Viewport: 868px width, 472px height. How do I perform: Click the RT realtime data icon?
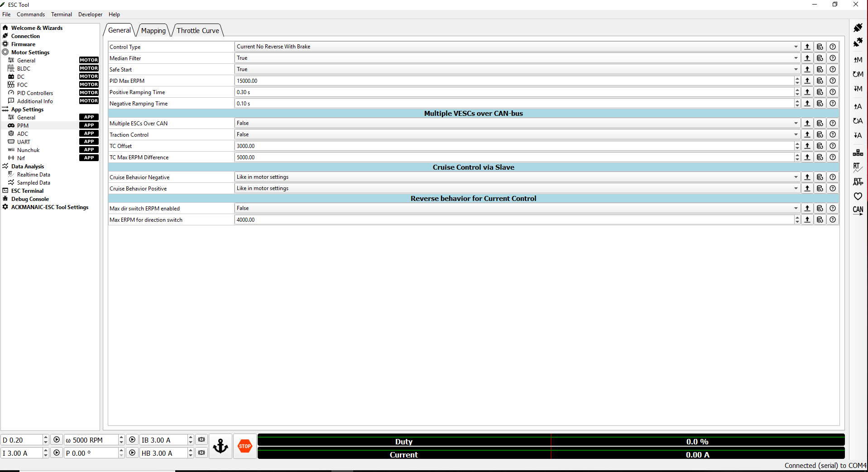858,167
